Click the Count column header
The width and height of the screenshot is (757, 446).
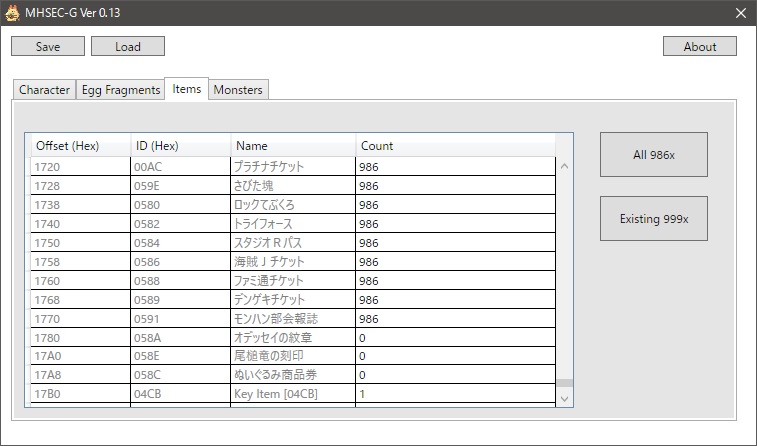tap(455, 145)
